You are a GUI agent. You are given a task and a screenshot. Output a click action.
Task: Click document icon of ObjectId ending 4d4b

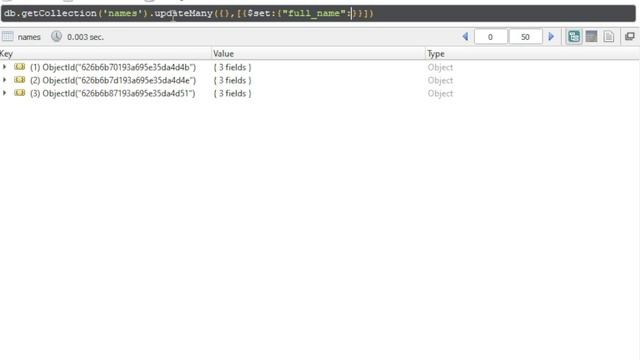click(x=20, y=67)
